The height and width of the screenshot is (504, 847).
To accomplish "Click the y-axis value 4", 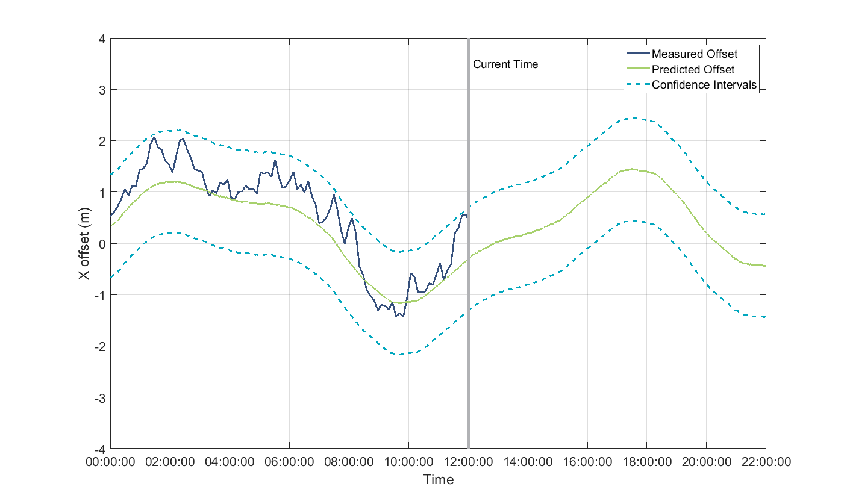I will coord(102,39).
